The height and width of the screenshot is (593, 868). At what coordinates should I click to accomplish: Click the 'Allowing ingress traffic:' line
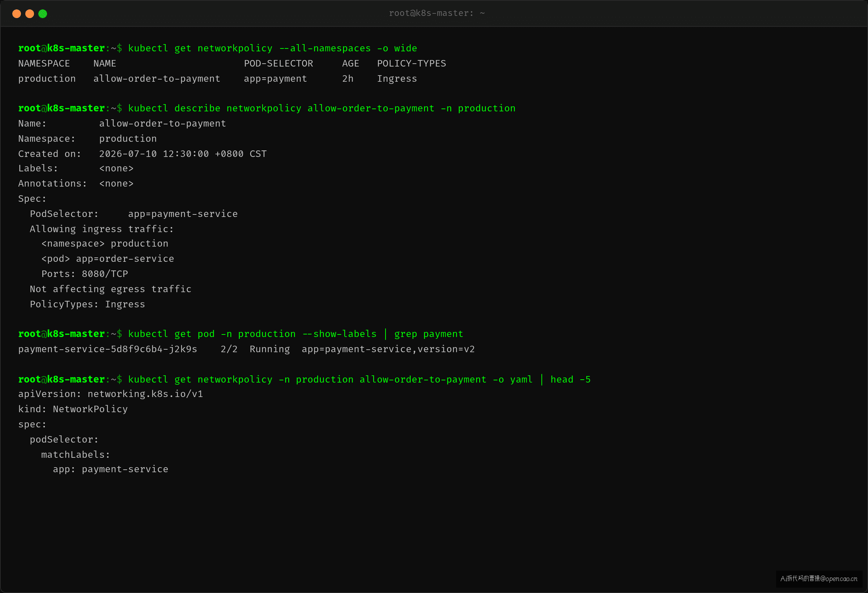[102, 229]
